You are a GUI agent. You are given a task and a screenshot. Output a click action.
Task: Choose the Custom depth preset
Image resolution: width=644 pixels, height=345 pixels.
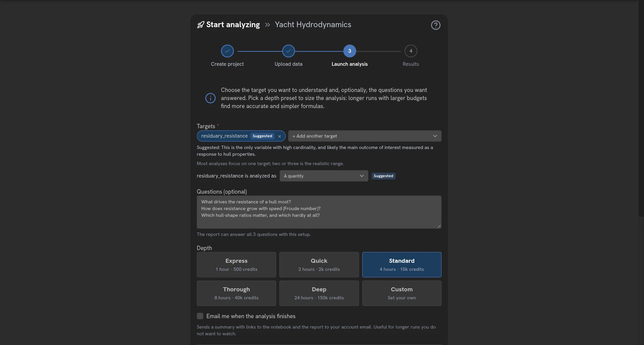pyautogui.click(x=401, y=293)
